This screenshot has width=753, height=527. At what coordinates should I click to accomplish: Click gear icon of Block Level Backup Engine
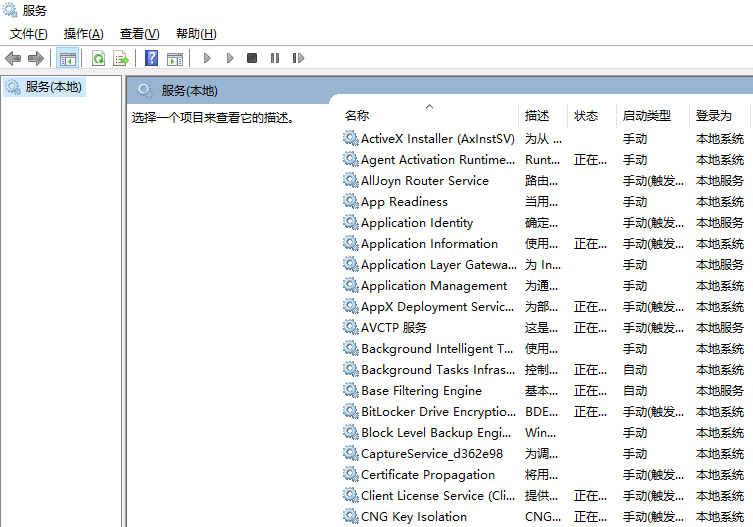[x=351, y=432]
